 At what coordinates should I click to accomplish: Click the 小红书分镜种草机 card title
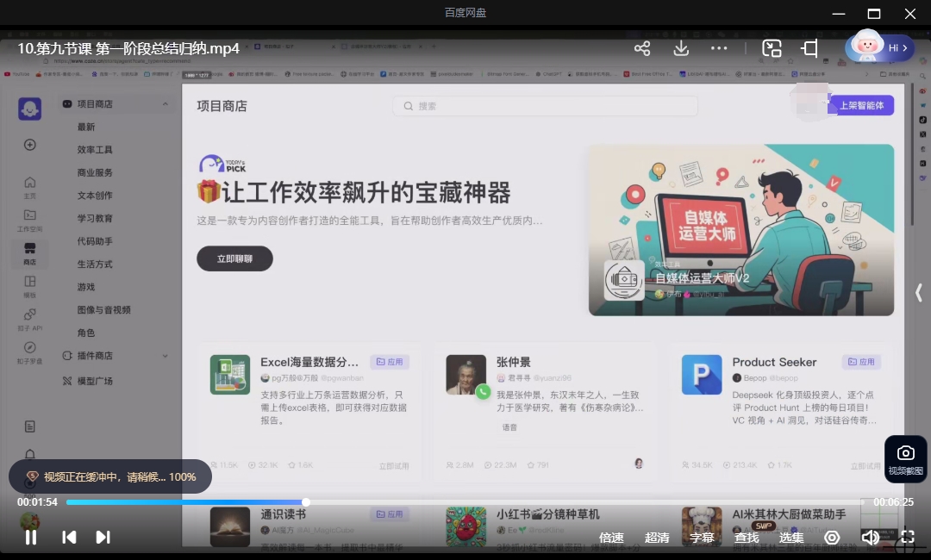click(548, 514)
